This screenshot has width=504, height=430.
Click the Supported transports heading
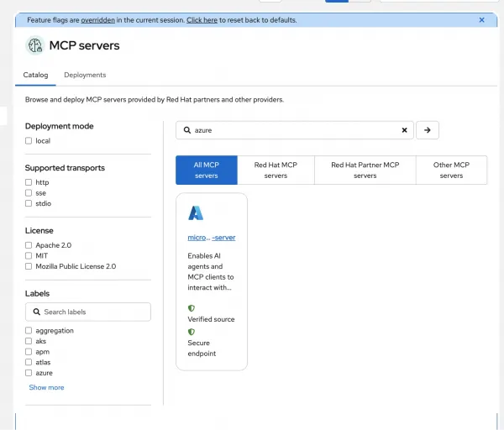[65, 168]
